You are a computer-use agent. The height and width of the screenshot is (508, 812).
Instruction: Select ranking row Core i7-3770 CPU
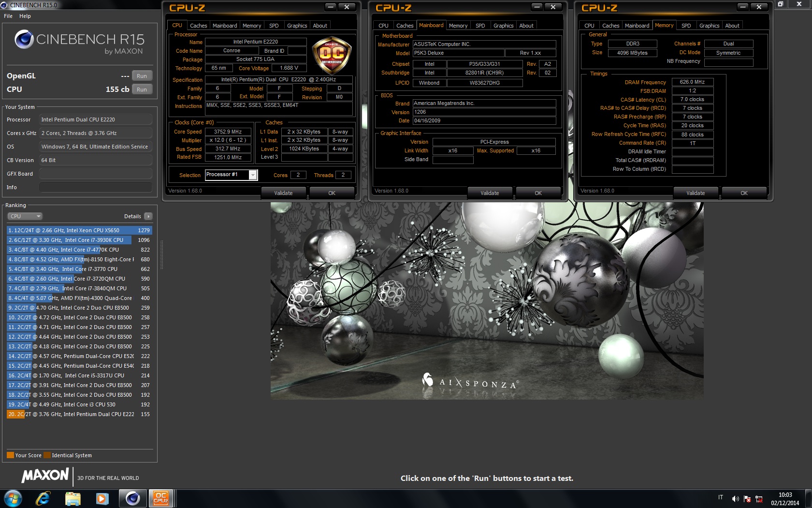(x=80, y=269)
